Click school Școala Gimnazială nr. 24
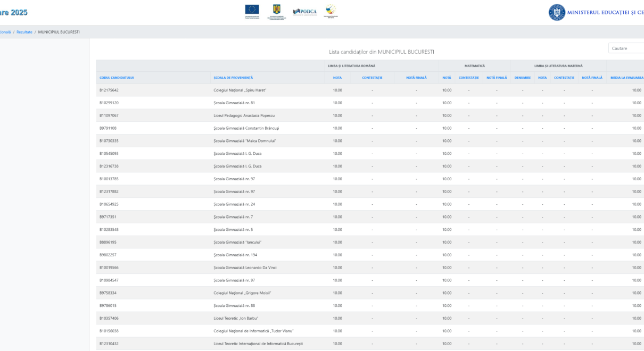 pyautogui.click(x=234, y=204)
